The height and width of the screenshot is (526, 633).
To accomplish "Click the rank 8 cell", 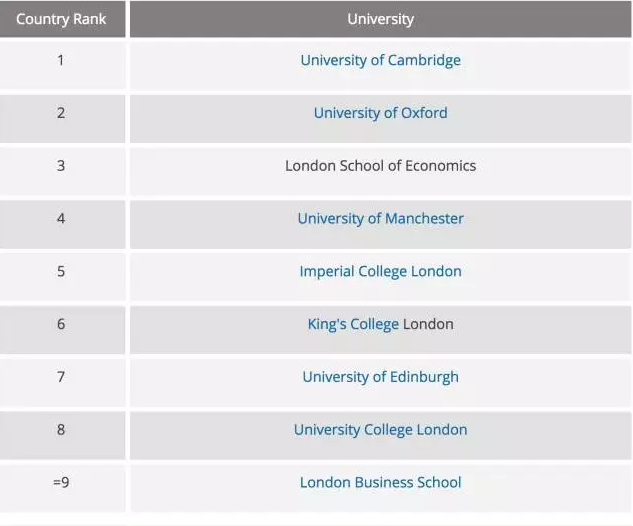I will point(61,430).
